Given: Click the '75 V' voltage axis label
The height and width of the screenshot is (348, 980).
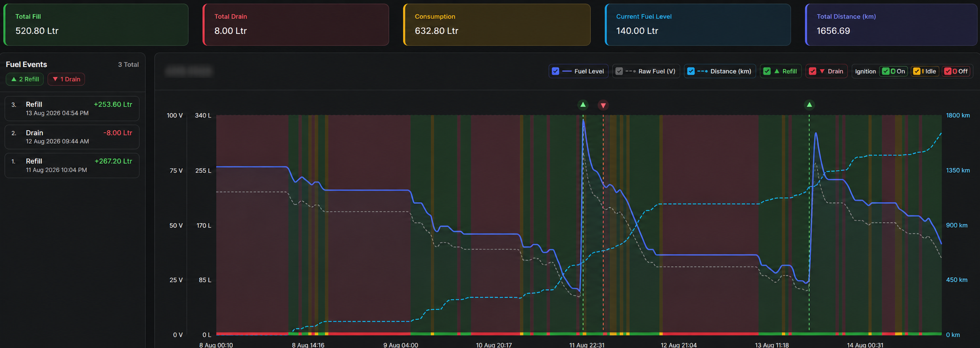Looking at the screenshot, I should (x=176, y=171).
